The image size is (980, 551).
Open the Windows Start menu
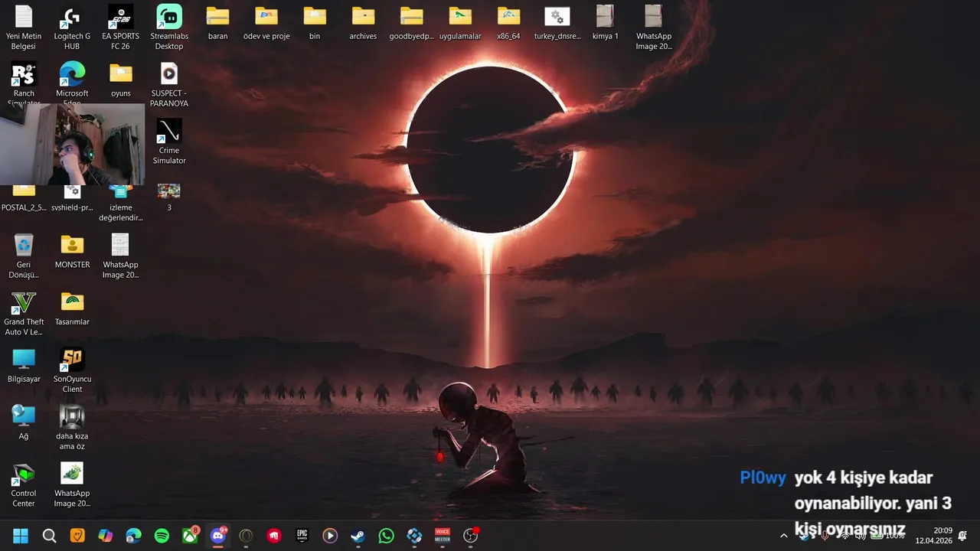(21, 536)
